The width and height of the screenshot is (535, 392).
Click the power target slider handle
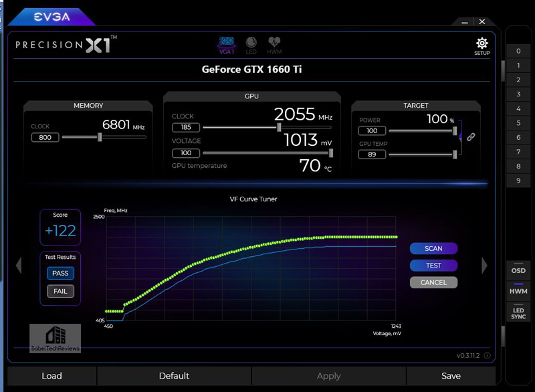pos(455,130)
